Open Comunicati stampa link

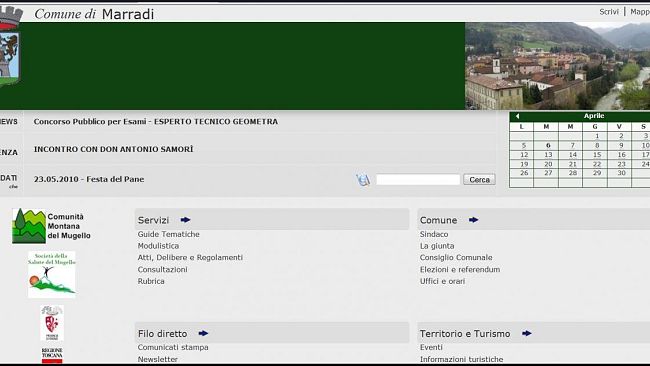point(173,347)
